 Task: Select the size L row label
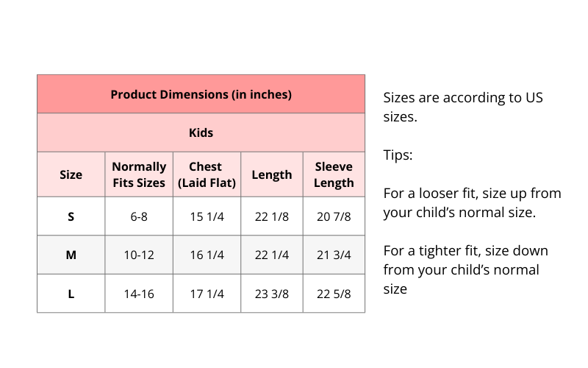pos(71,294)
